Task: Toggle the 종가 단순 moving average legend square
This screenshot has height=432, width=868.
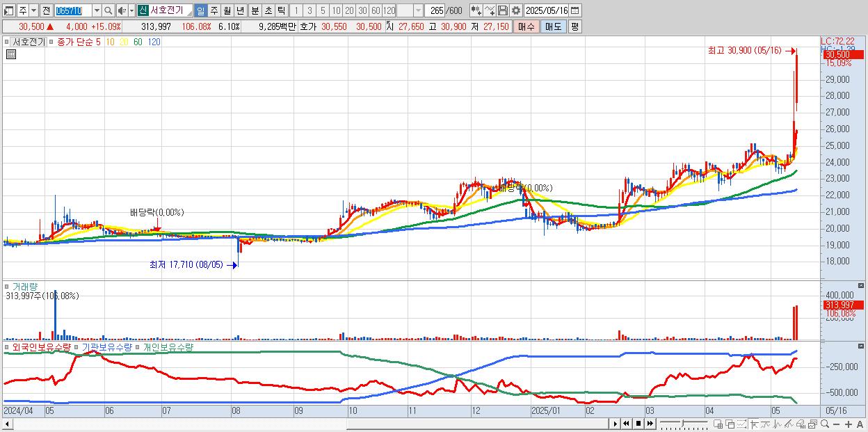Action: tap(51, 42)
